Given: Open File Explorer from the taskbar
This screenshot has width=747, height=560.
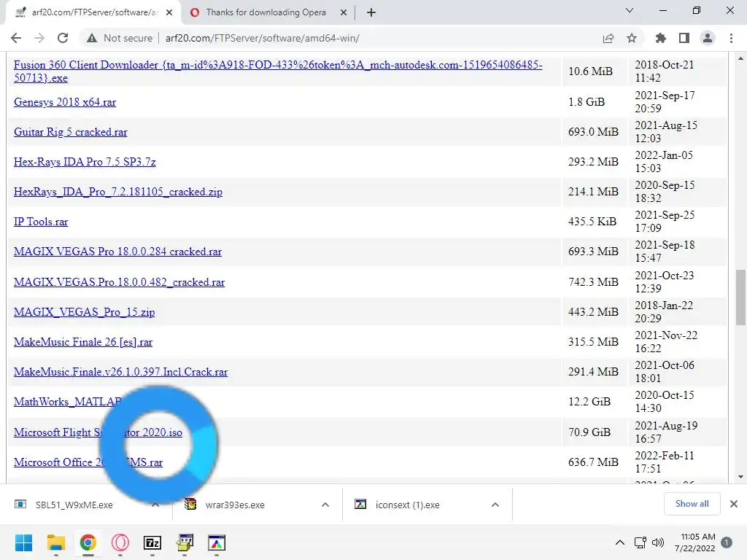Looking at the screenshot, I should pyautogui.click(x=55, y=542).
